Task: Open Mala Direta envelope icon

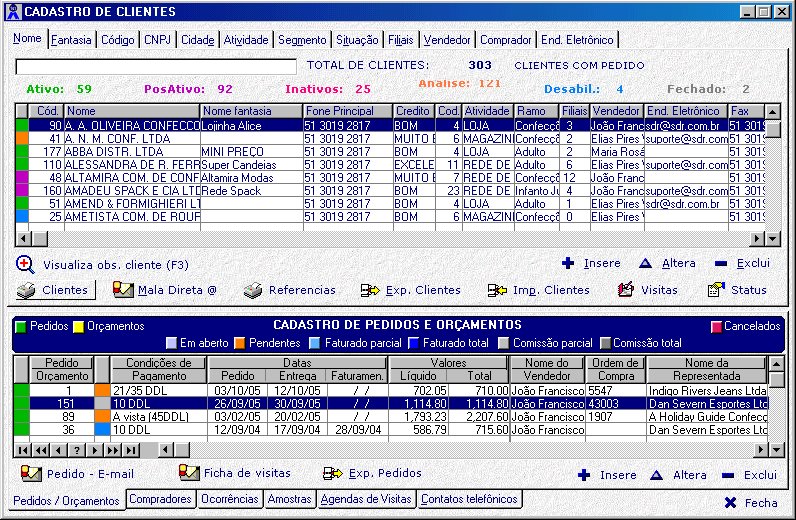Action: pos(123,289)
